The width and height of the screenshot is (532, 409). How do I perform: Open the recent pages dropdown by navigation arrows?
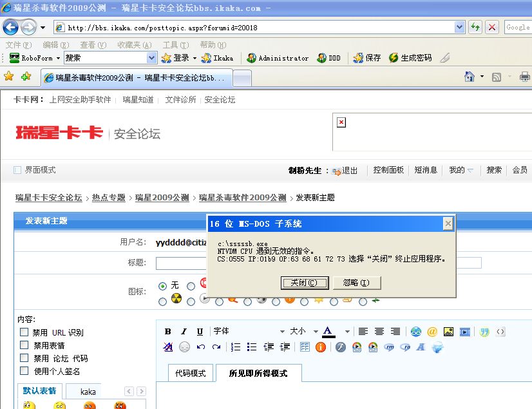pos(43,28)
